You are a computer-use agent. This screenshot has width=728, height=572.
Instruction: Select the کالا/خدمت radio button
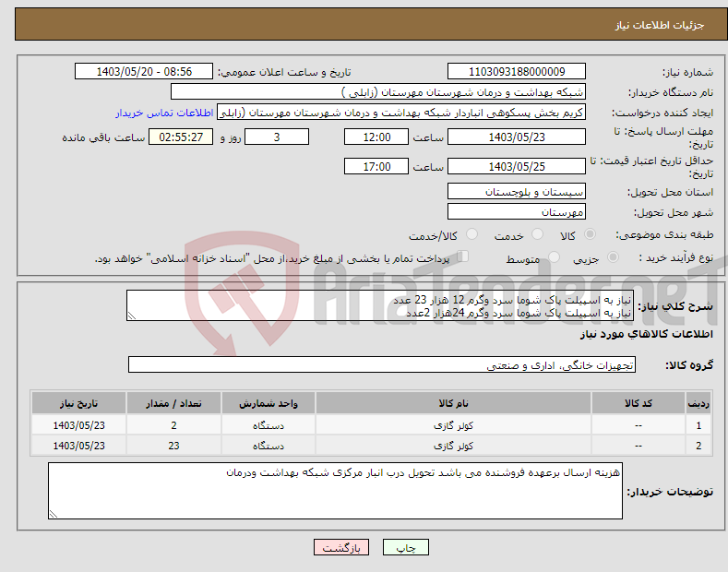pyautogui.click(x=471, y=234)
